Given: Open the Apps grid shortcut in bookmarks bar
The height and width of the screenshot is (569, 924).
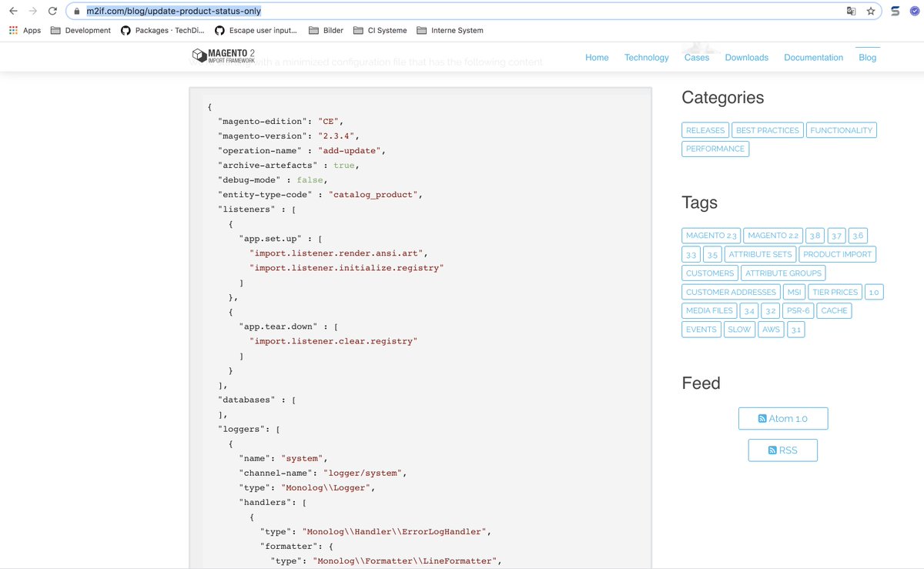Looking at the screenshot, I should point(25,31).
